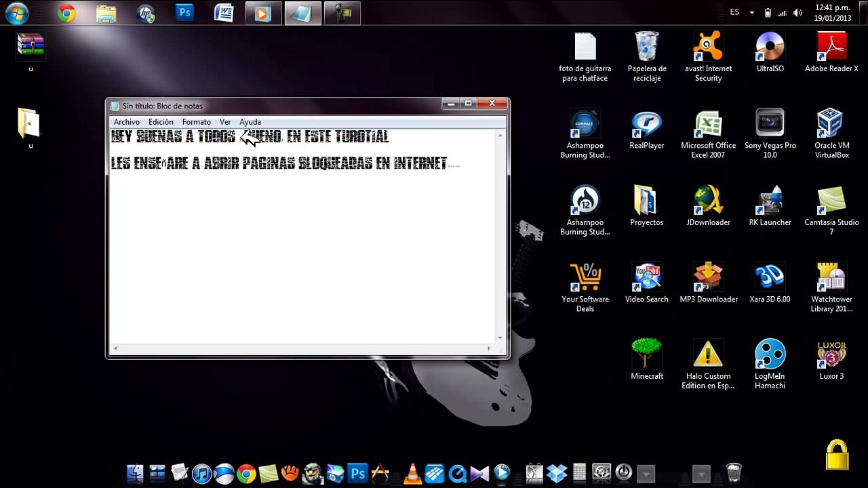Open the Finder icon in the dock
868x488 pixels.
(x=135, y=473)
